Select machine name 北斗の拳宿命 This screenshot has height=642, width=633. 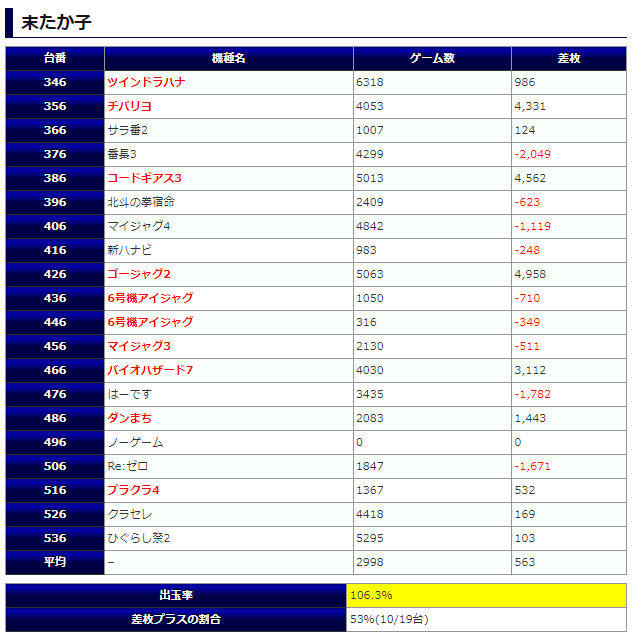[x=141, y=202]
